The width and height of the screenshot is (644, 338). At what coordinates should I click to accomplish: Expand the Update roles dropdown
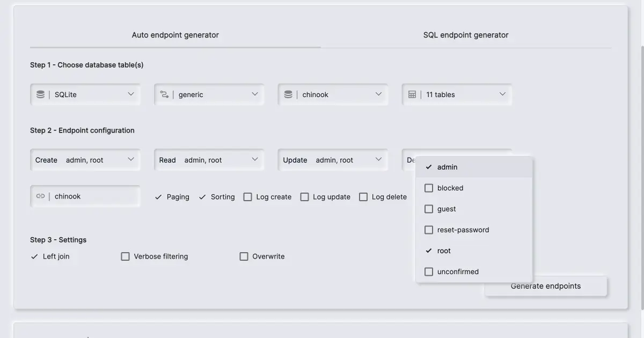[333, 160]
